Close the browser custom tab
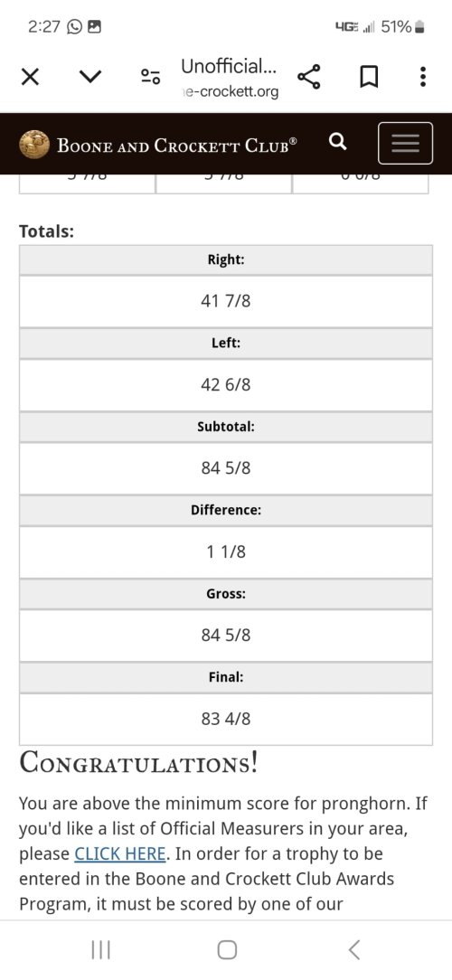 (30, 77)
